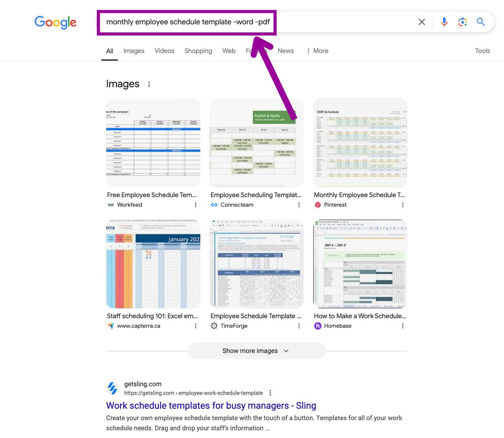Open the getsling.com site name
The width and height of the screenshot is (504, 438).
pos(143,384)
